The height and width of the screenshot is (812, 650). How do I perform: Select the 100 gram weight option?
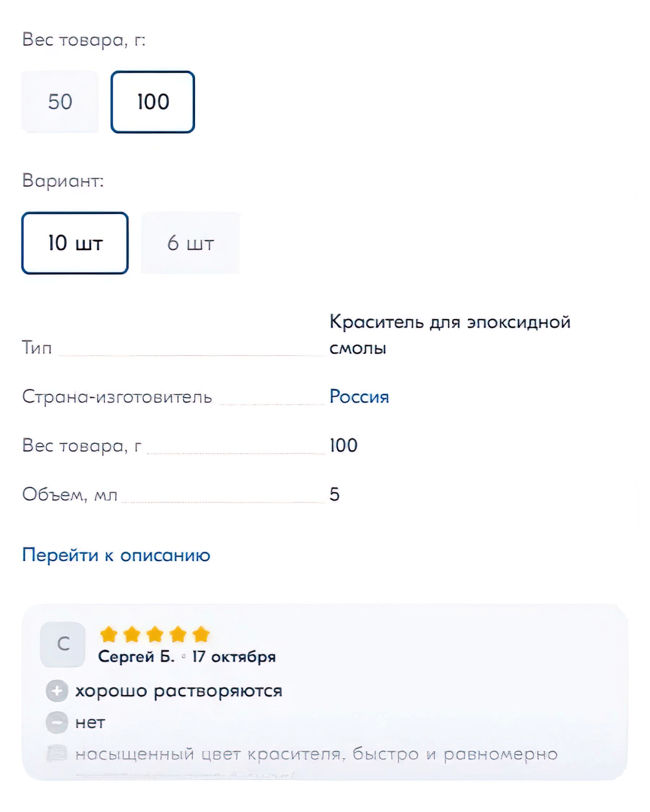(x=152, y=101)
